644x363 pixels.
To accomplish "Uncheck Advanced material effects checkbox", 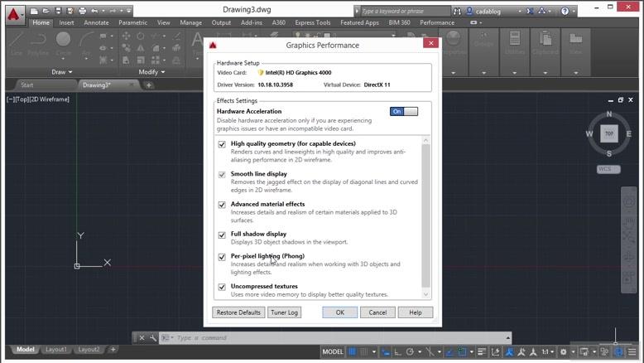I will pos(222,205).
